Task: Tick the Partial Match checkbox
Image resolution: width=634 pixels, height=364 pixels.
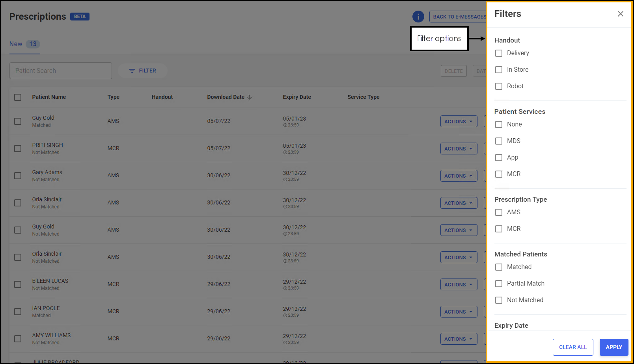Action: 499,284
